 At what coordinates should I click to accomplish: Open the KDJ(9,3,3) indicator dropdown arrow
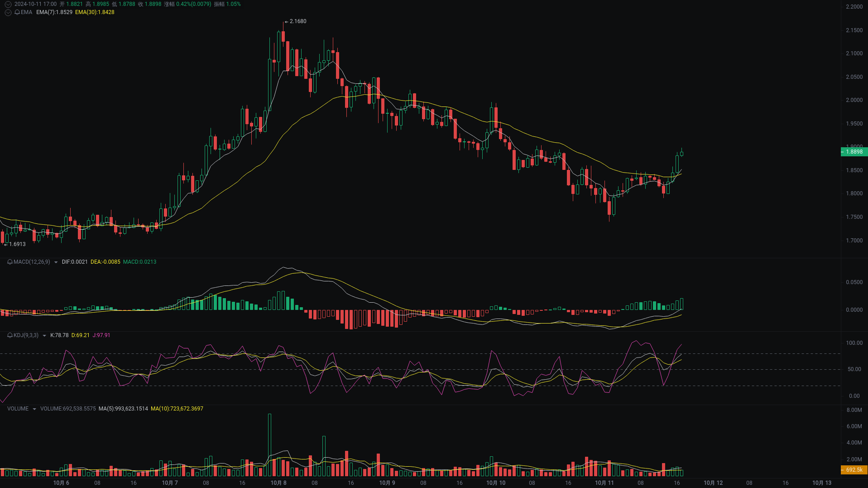pos(44,336)
